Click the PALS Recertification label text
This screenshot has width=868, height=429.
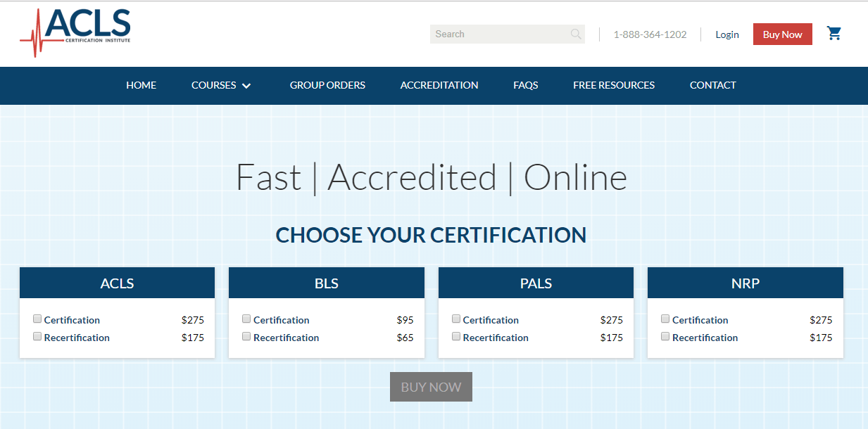[x=496, y=338]
